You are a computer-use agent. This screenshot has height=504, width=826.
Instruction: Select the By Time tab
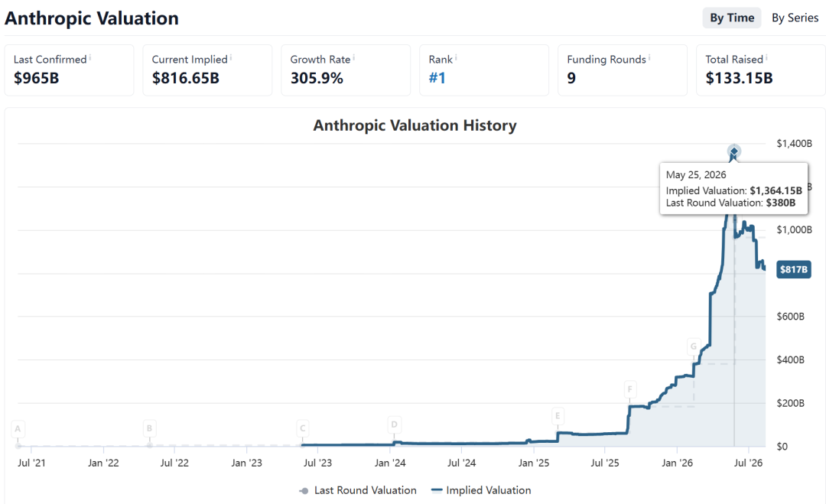click(x=732, y=18)
